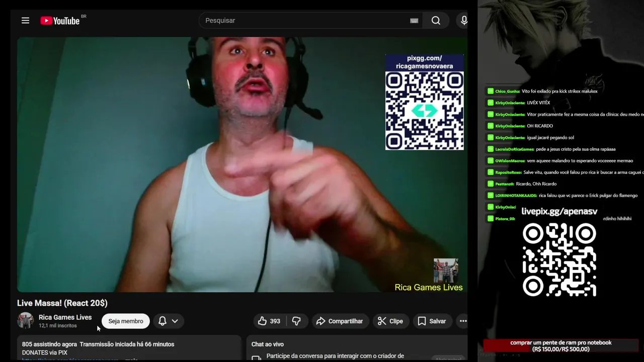
Task: Click the livepix.gg/apenasv text
Action: pyautogui.click(x=559, y=212)
